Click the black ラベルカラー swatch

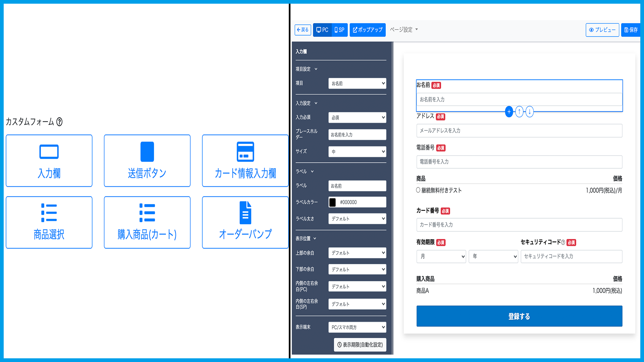332,202
